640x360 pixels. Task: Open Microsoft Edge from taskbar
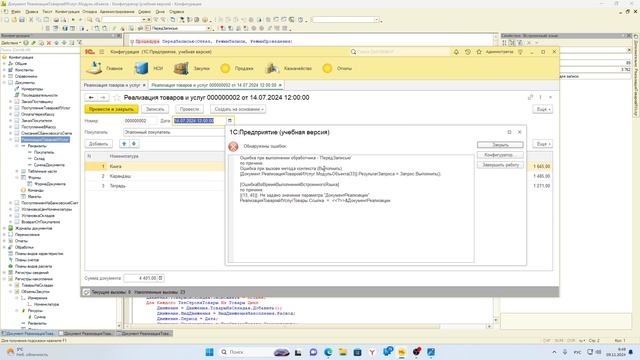[x=328, y=352]
